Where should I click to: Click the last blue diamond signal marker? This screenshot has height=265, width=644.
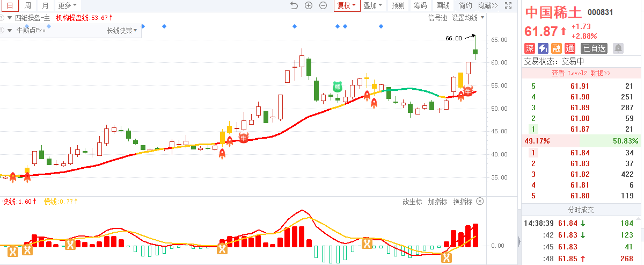point(381,26)
